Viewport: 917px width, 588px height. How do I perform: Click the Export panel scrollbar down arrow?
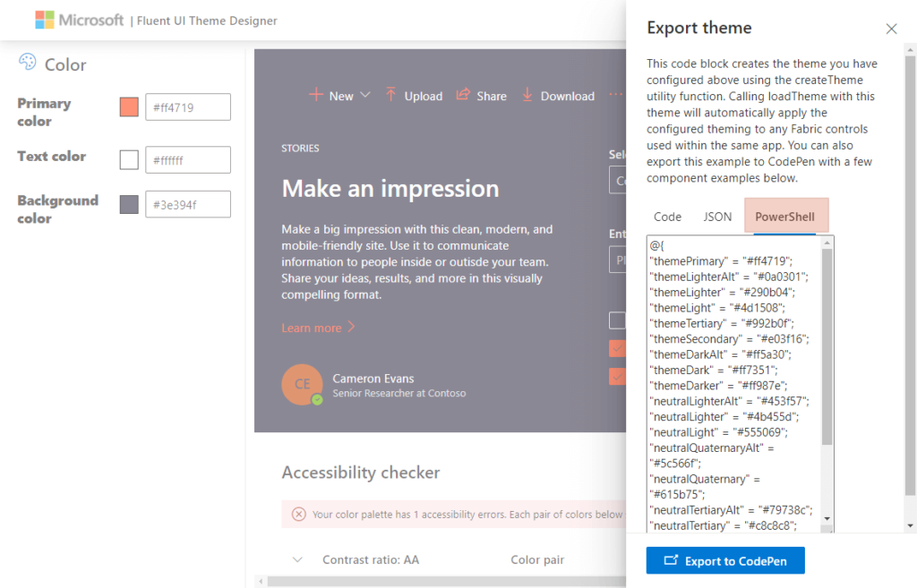(x=910, y=525)
